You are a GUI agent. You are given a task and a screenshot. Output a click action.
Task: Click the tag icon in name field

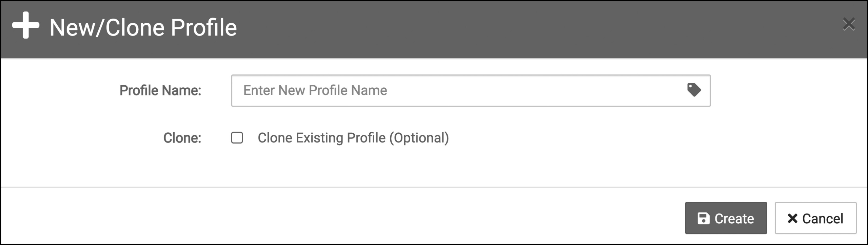click(x=694, y=90)
